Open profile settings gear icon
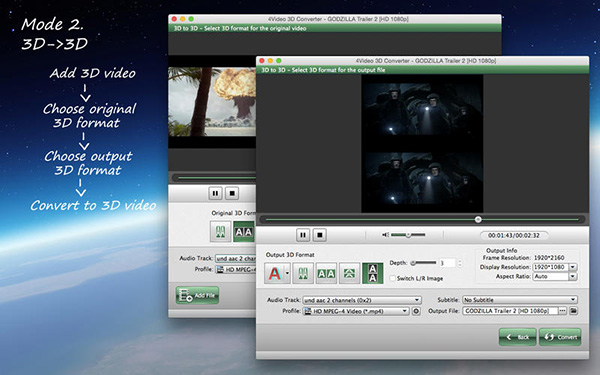 pos(416,311)
